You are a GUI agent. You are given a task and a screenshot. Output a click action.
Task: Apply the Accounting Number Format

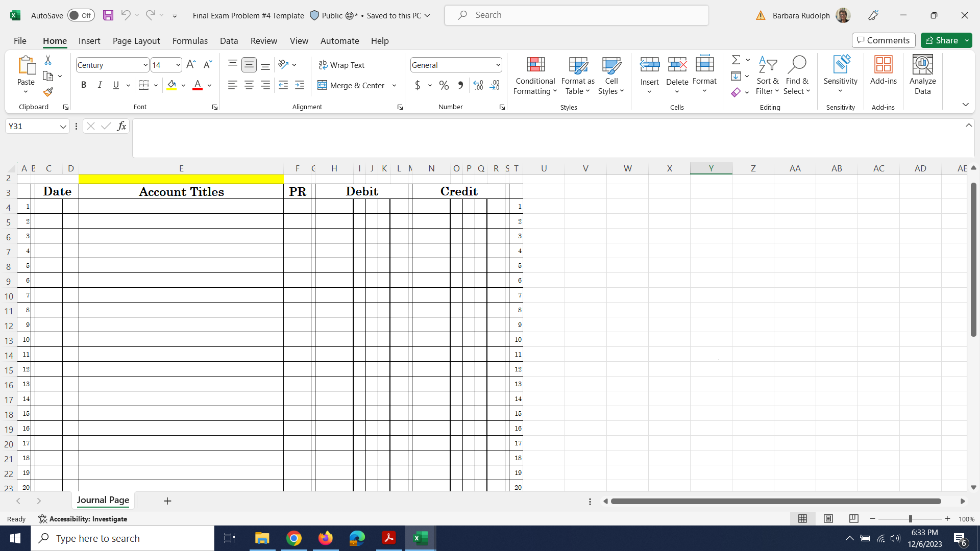(419, 85)
